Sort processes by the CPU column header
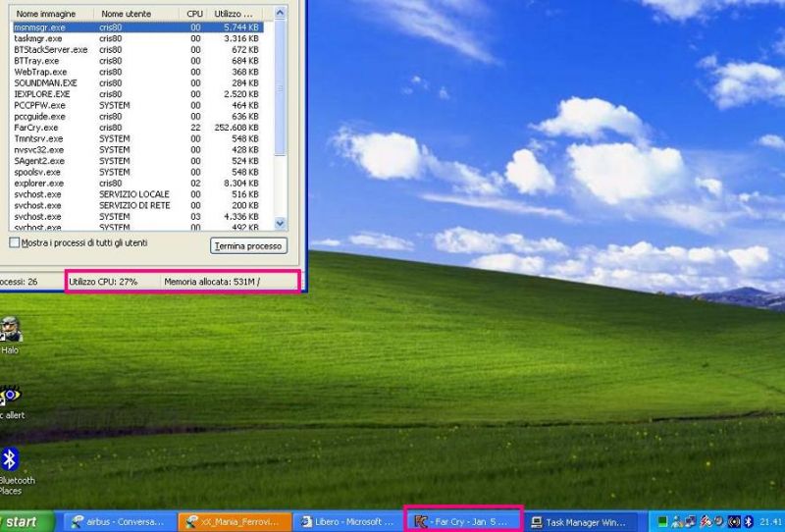The width and height of the screenshot is (785, 532). coord(194,14)
